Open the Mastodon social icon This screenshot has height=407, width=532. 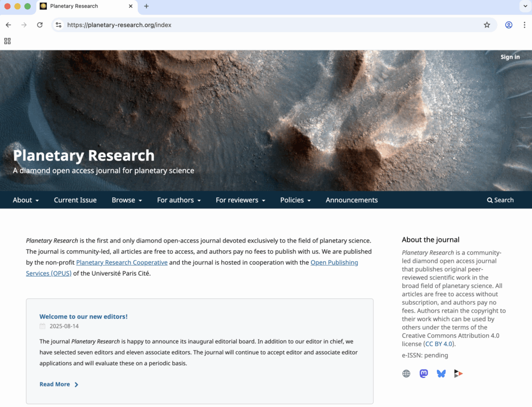(423, 373)
